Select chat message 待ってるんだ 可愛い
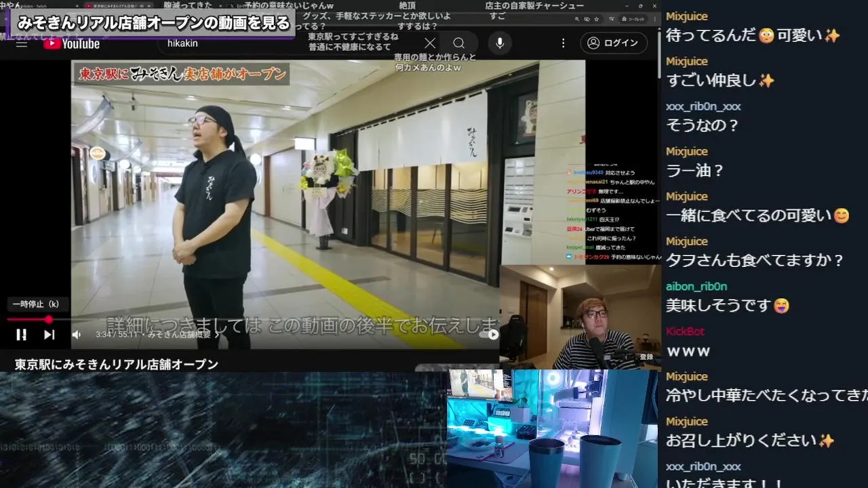The image size is (868, 488). click(753, 35)
